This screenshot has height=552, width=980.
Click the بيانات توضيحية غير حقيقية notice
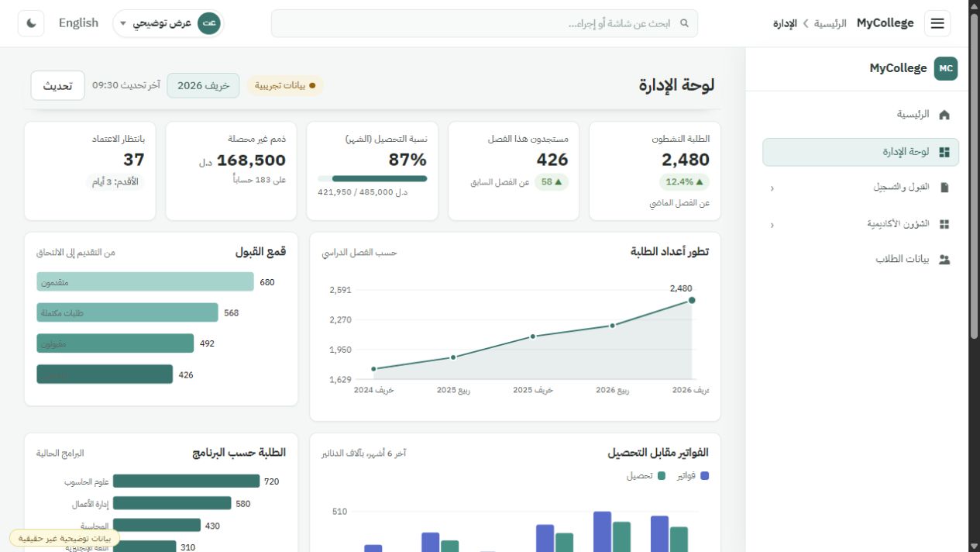pyautogui.click(x=65, y=538)
